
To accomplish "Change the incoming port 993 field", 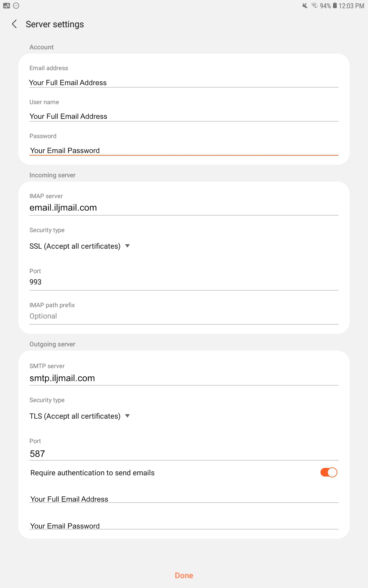I will (184, 282).
